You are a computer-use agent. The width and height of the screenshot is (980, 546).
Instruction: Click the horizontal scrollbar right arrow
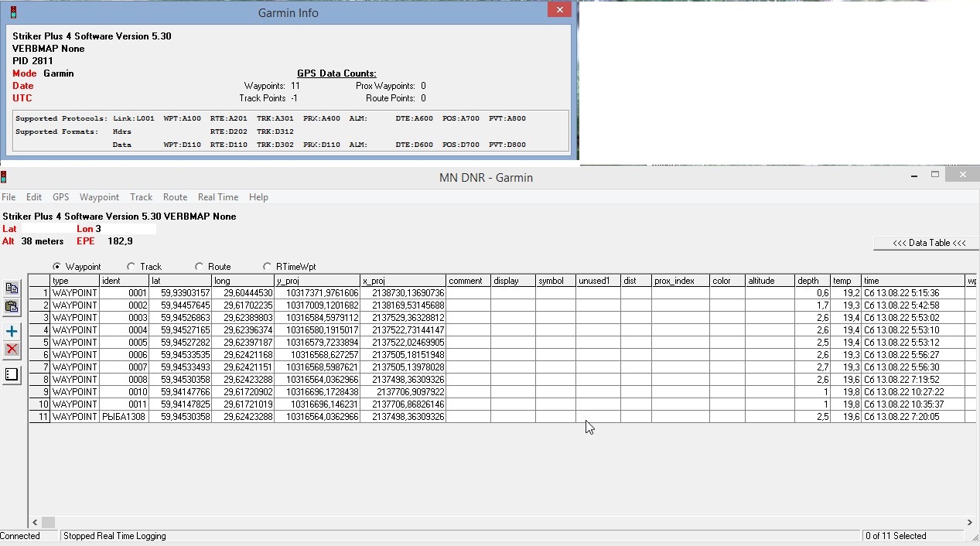971,522
